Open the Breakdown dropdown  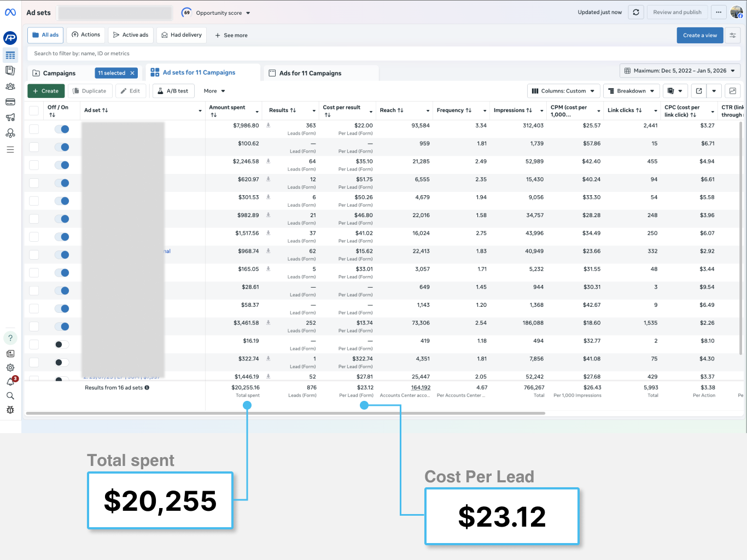631,91
